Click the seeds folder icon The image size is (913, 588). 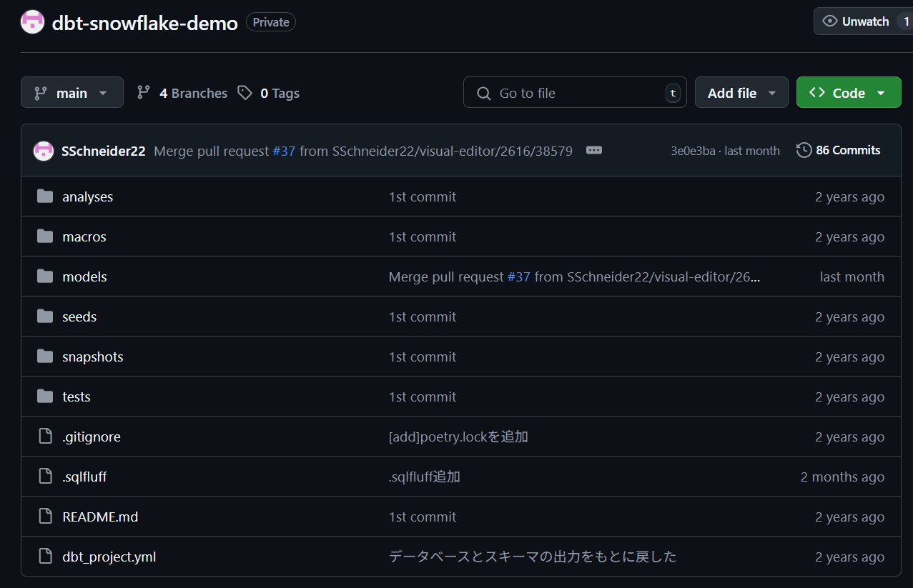(x=45, y=317)
